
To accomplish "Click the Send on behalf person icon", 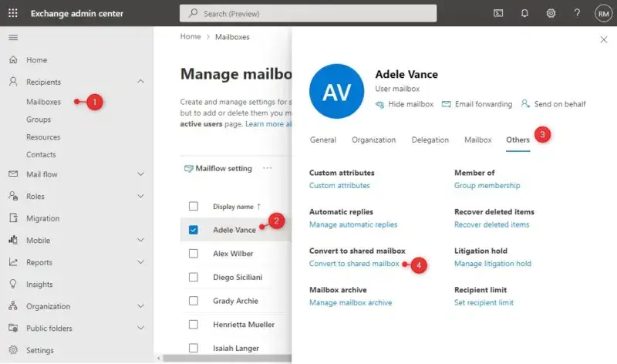I will (525, 103).
